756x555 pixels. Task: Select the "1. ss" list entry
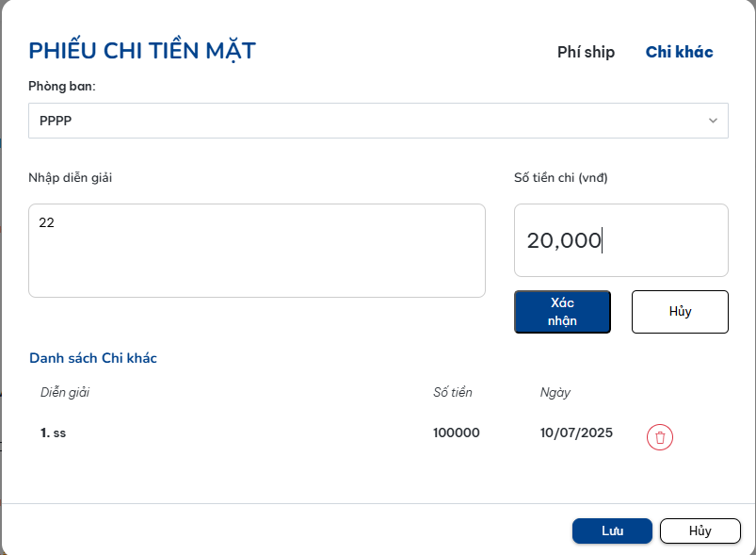54,433
